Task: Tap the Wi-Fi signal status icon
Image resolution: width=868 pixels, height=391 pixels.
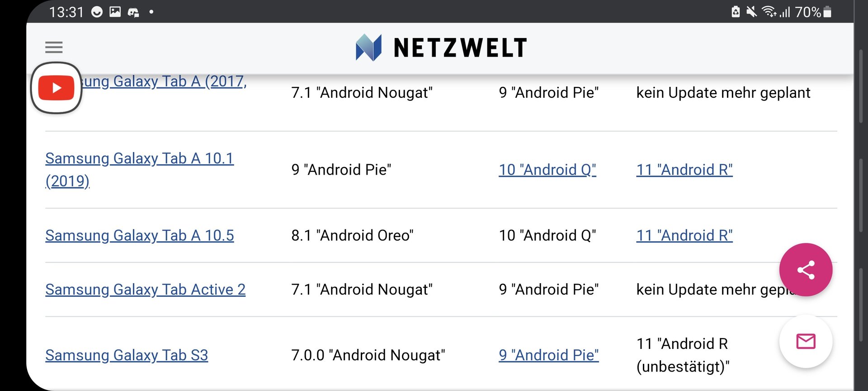Action: (x=769, y=12)
